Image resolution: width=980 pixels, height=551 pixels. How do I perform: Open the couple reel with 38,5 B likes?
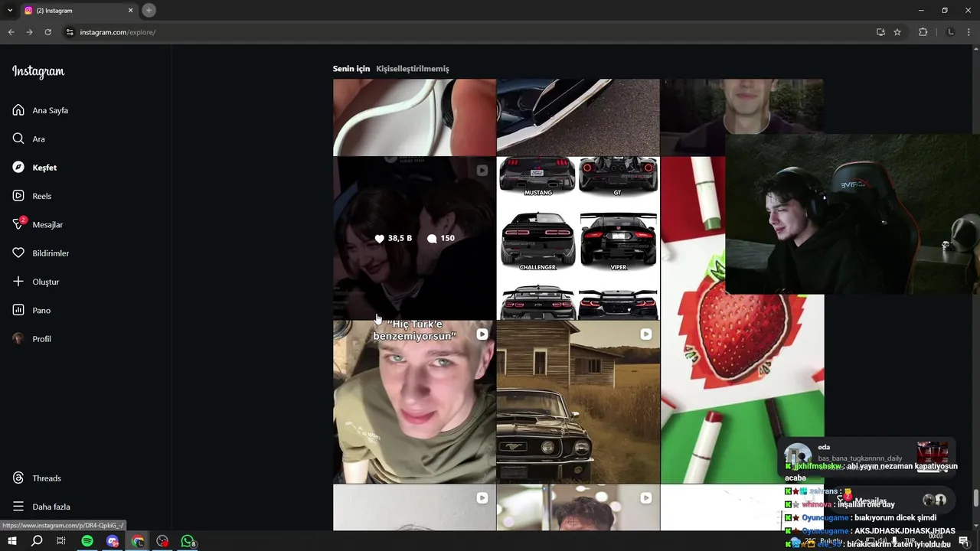pyautogui.click(x=414, y=238)
